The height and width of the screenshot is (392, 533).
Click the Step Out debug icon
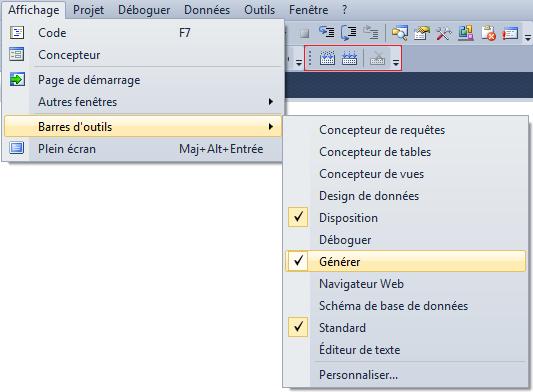371,33
